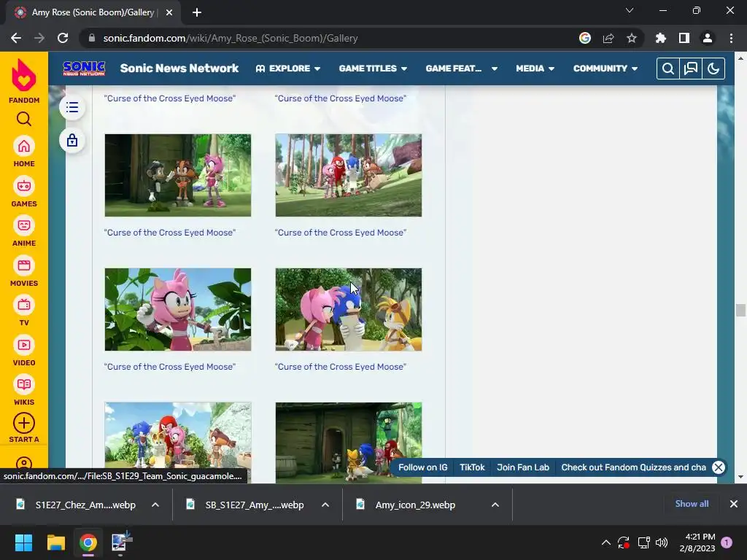Open volume control in system tray
747x560 pixels.
click(662, 542)
